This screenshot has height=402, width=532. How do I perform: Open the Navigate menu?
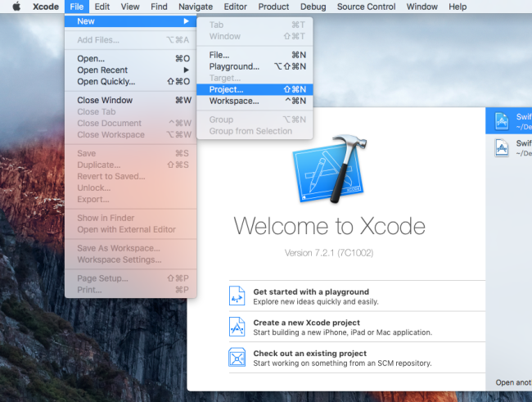tap(196, 7)
